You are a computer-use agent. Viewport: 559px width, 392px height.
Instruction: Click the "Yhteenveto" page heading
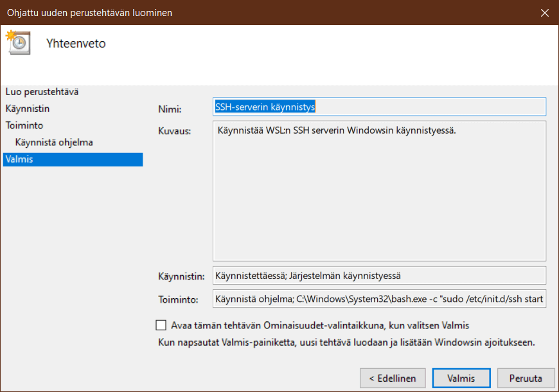pos(76,44)
